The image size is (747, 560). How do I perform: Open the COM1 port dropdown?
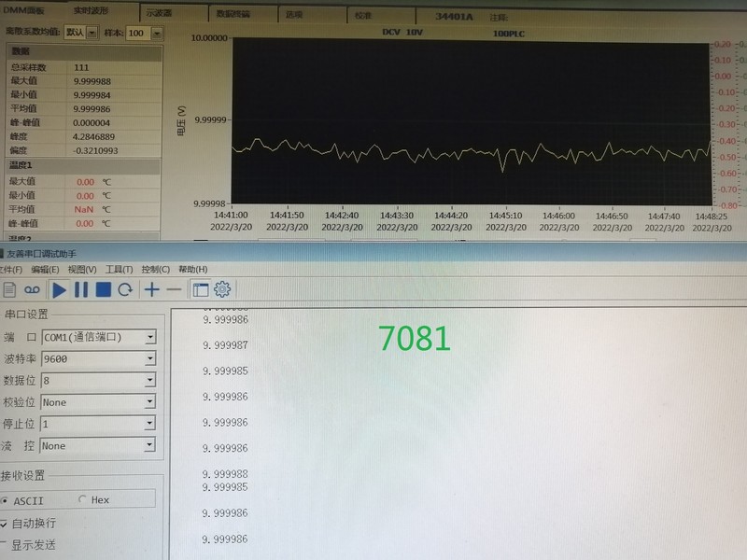coord(149,337)
